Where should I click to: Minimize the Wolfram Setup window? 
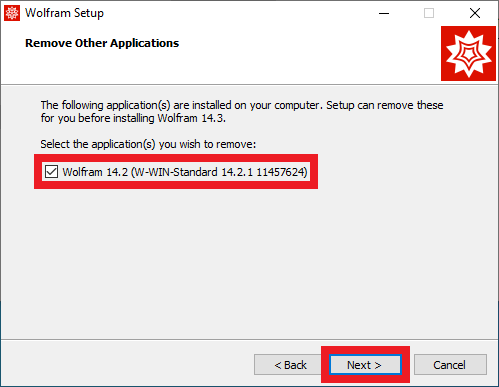pyautogui.click(x=384, y=13)
